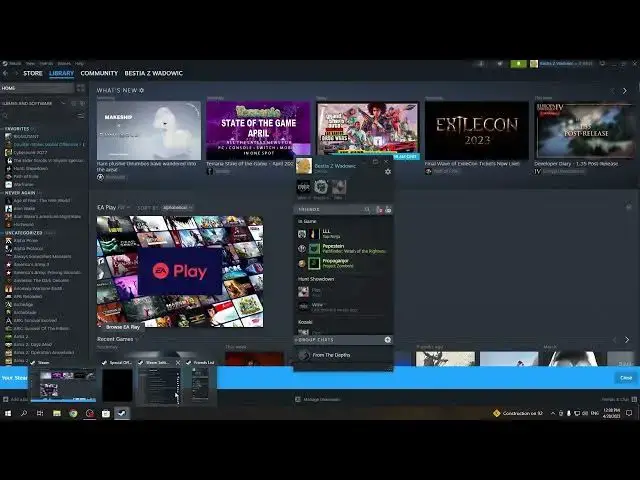
Task: Click the Browse EA Play button
Action: pyautogui.click(x=122, y=327)
